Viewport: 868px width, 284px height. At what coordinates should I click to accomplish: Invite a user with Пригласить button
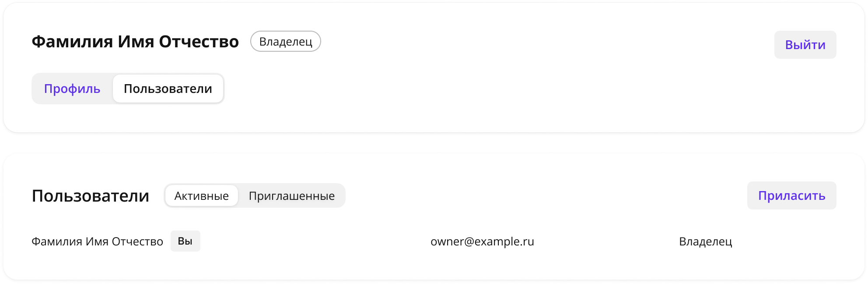pos(791,195)
